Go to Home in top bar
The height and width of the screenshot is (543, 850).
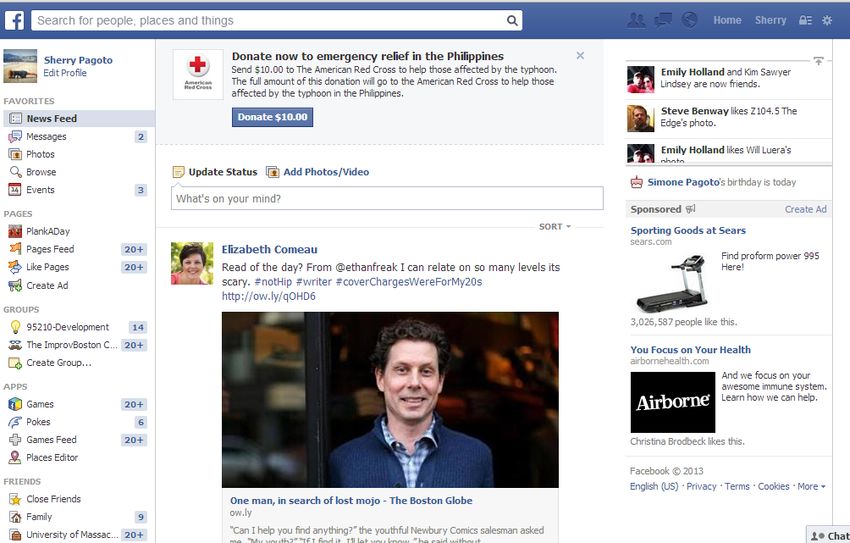click(727, 21)
